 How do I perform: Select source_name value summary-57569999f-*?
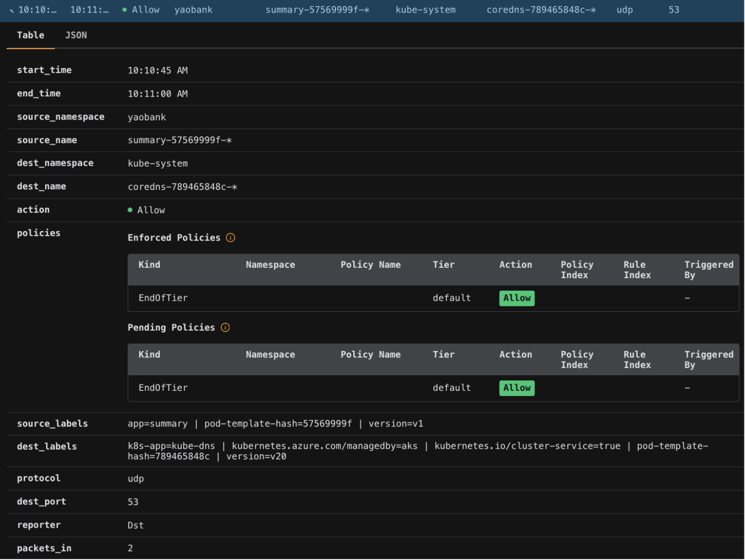(x=180, y=140)
